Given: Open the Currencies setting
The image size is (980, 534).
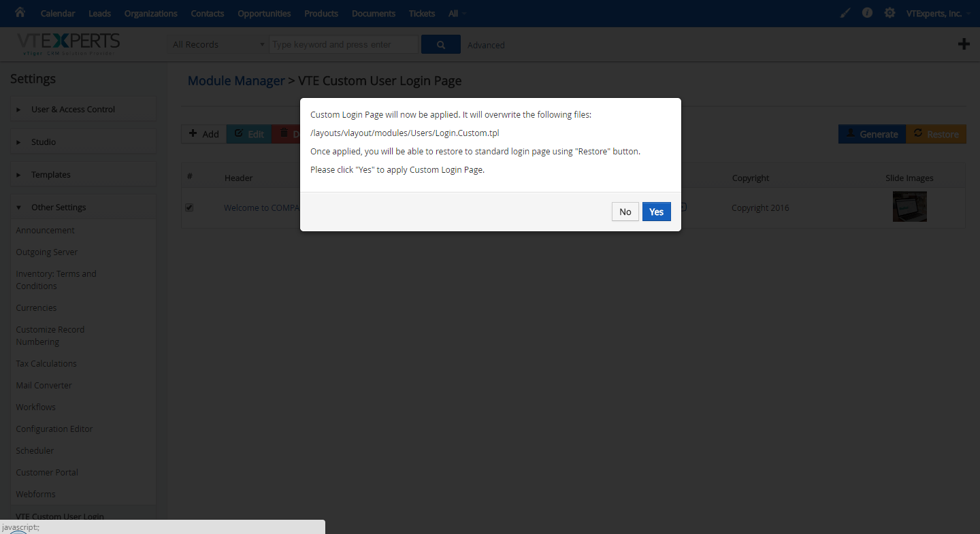Looking at the screenshot, I should [x=36, y=307].
